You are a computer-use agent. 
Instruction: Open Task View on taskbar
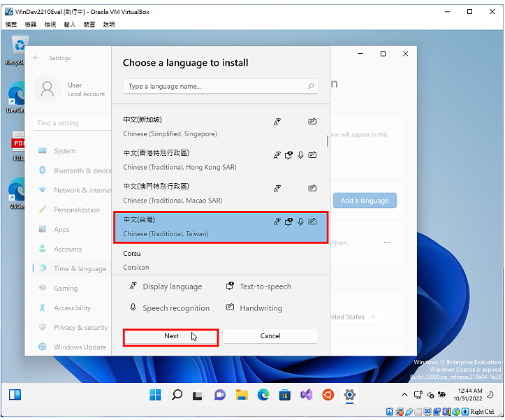pyautogui.click(x=198, y=395)
